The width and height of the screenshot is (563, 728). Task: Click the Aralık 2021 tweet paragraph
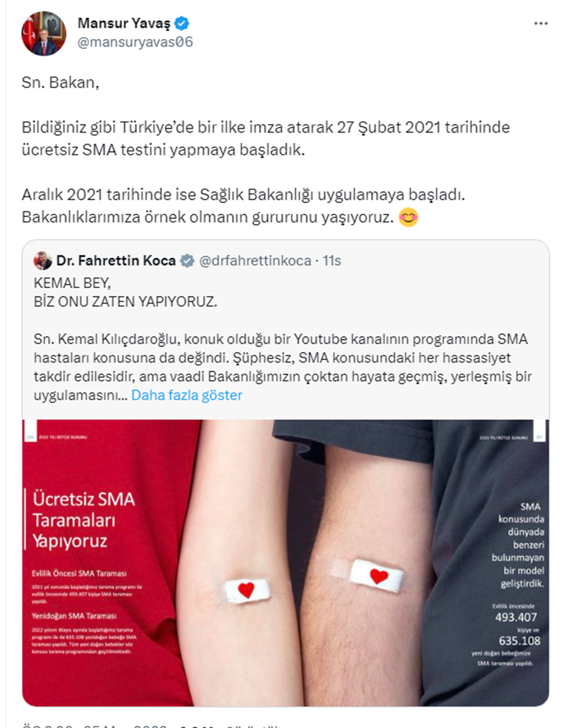[243, 206]
